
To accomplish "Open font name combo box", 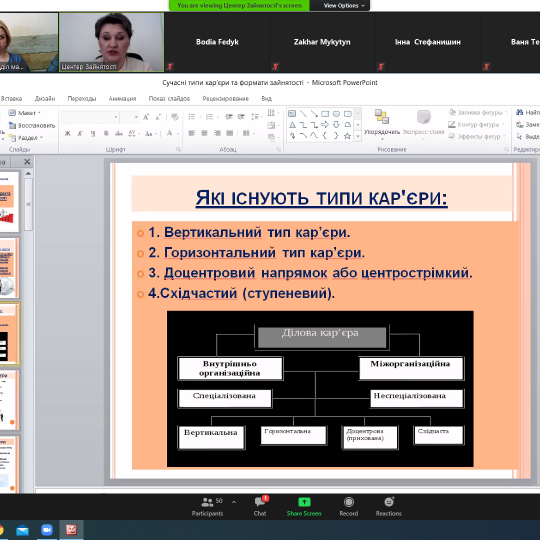I will [90, 117].
